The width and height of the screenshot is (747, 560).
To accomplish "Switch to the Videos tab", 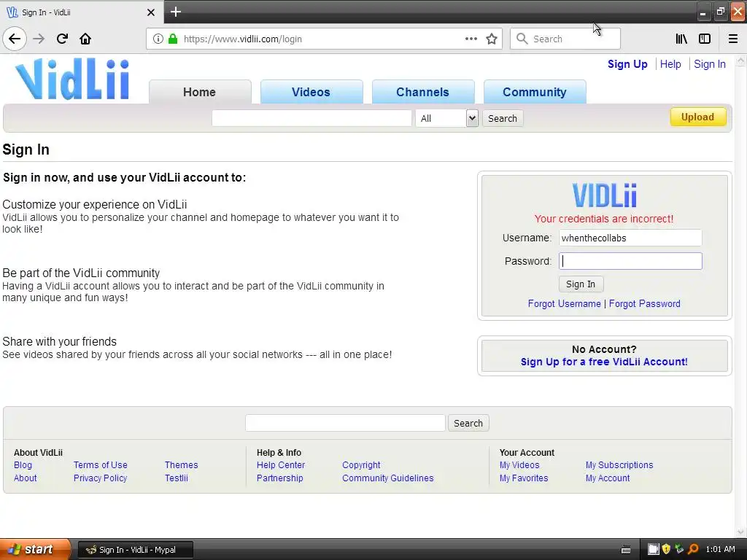I will point(311,92).
